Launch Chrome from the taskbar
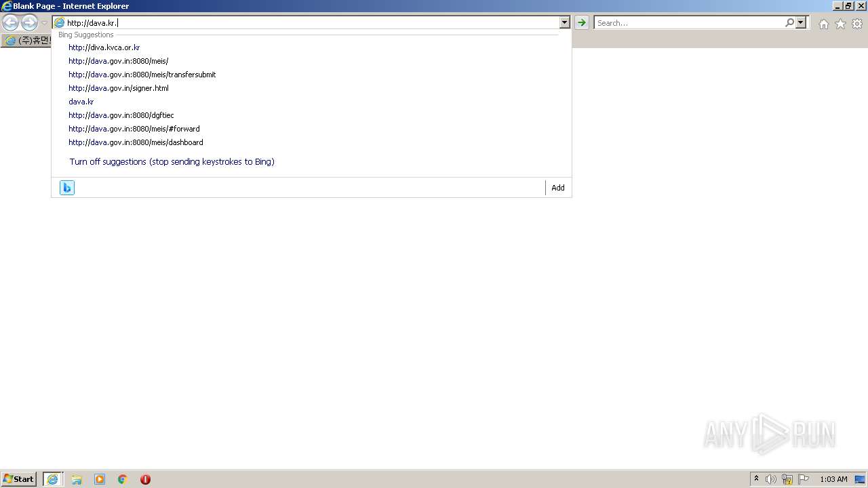The height and width of the screenshot is (488, 868). tap(123, 479)
